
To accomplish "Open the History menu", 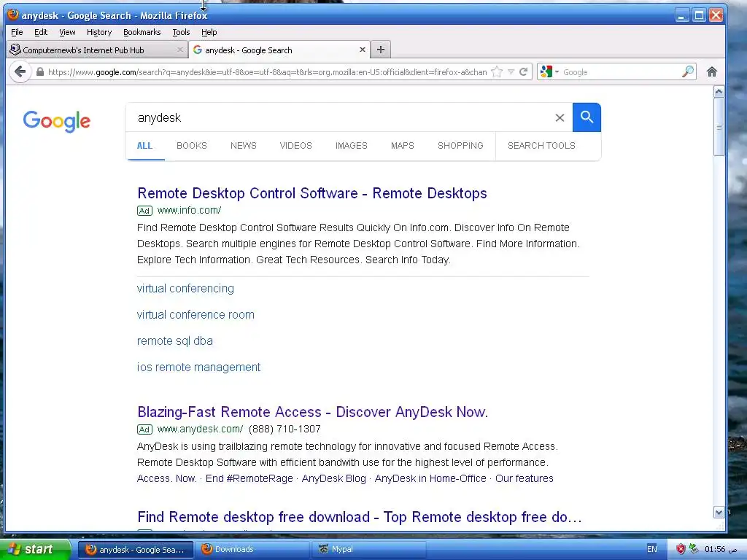I will pyautogui.click(x=99, y=32).
